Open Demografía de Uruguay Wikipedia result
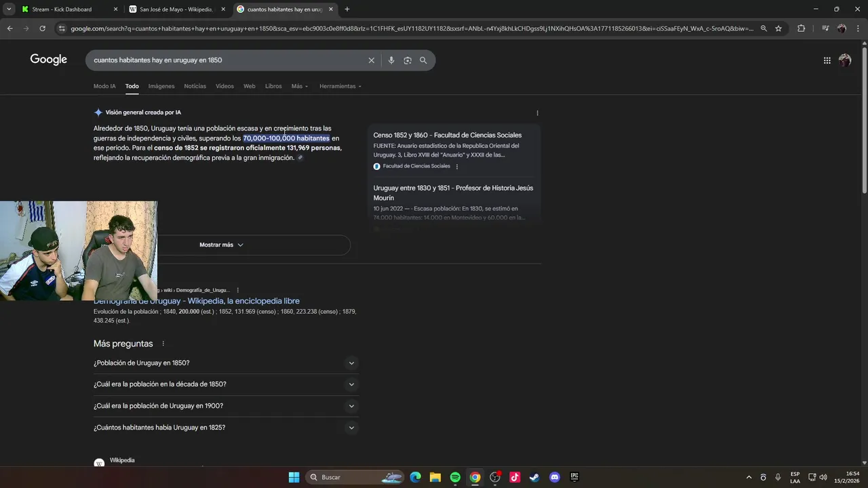Screen dimensions: 868x488 [197, 301]
